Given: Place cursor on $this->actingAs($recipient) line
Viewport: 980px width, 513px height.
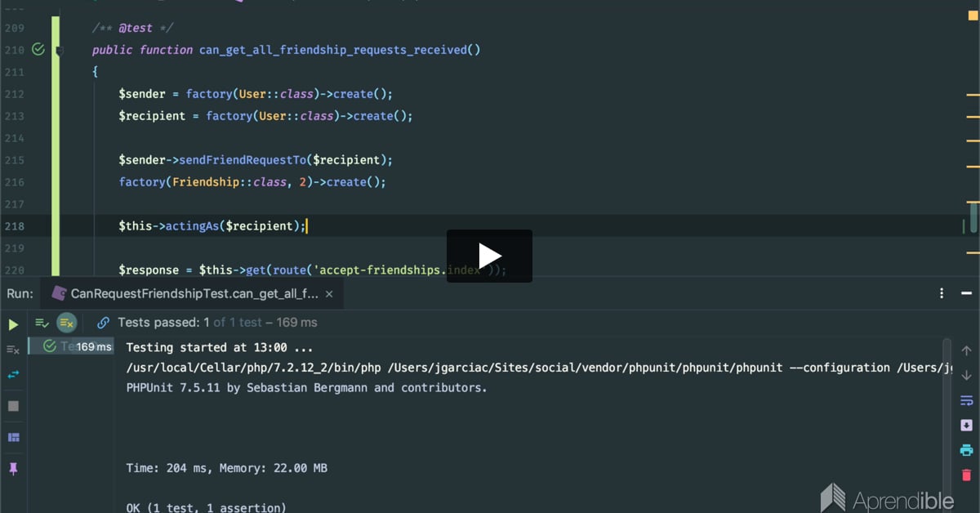Looking at the screenshot, I should pyautogui.click(x=212, y=226).
